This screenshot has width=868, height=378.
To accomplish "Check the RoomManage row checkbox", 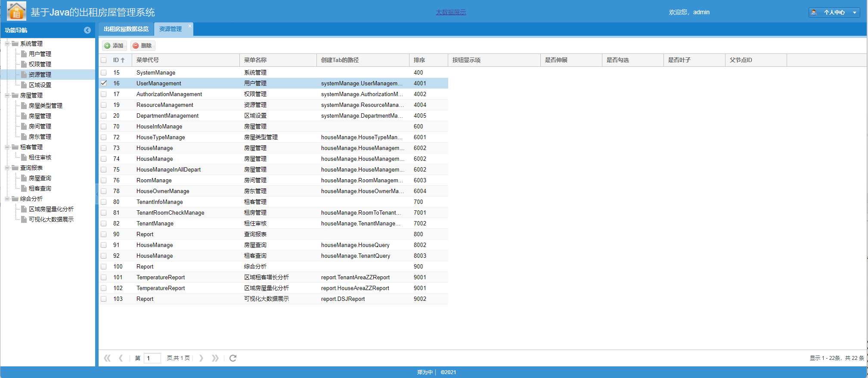I will coord(104,181).
